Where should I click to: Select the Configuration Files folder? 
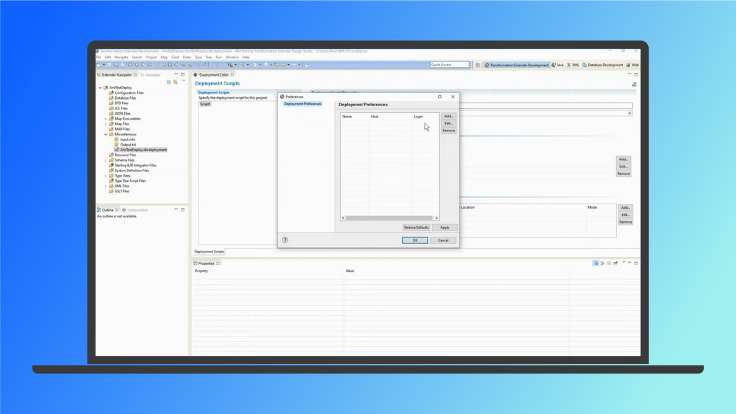click(129, 93)
